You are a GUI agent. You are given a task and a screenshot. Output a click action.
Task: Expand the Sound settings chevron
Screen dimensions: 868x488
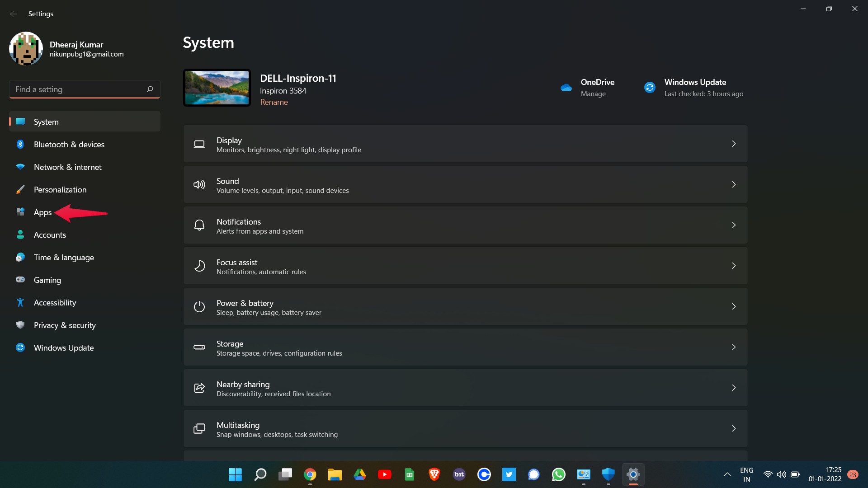point(734,185)
